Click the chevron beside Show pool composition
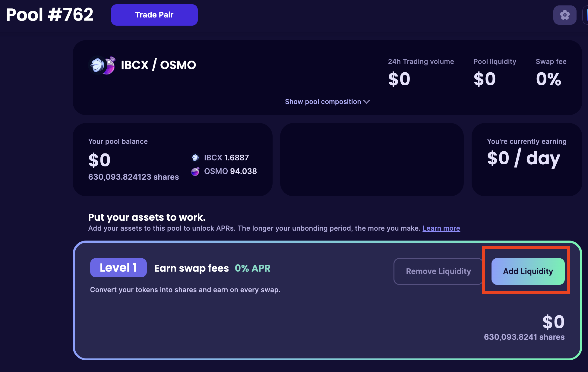The width and height of the screenshot is (588, 372). [367, 102]
